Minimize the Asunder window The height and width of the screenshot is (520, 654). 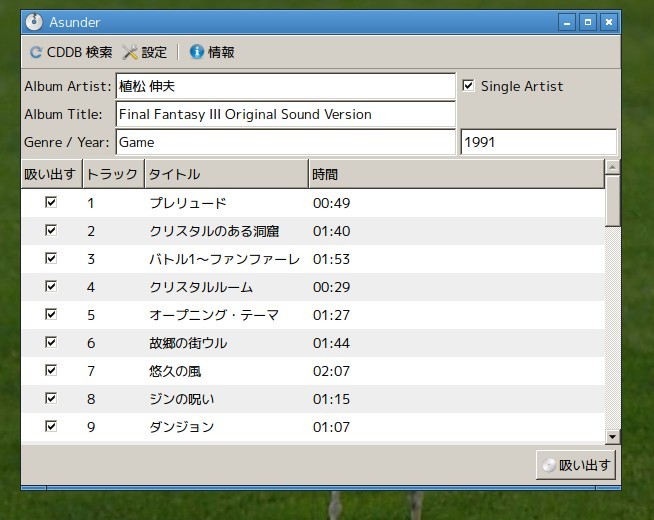(x=567, y=22)
